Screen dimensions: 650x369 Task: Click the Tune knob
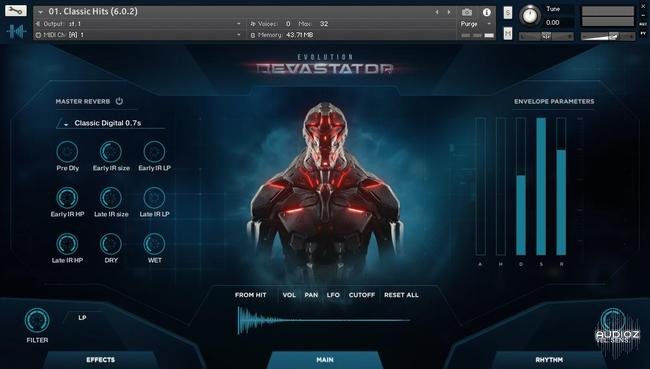tap(530, 15)
